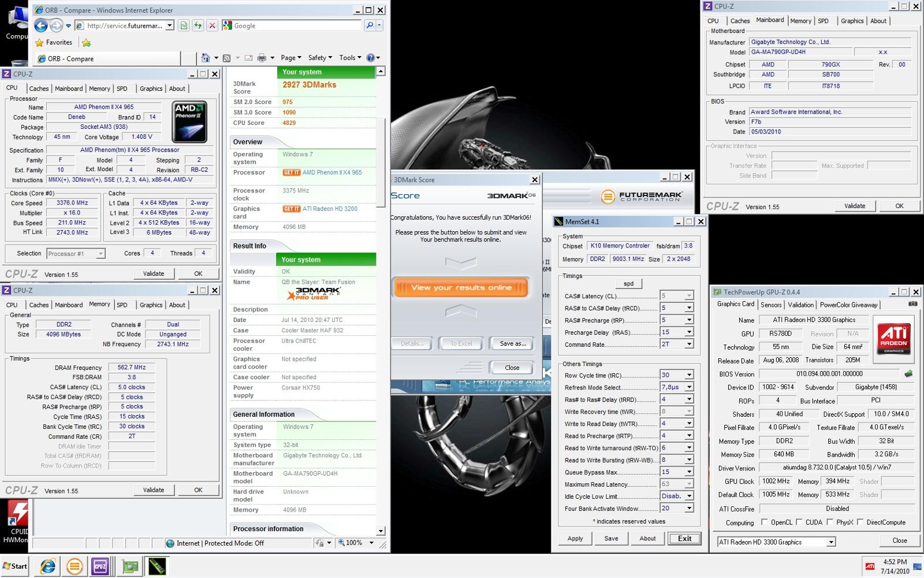Click the Home icon in IE command bar
The width and height of the screenshot is (924, 578).
pos(206,58)
